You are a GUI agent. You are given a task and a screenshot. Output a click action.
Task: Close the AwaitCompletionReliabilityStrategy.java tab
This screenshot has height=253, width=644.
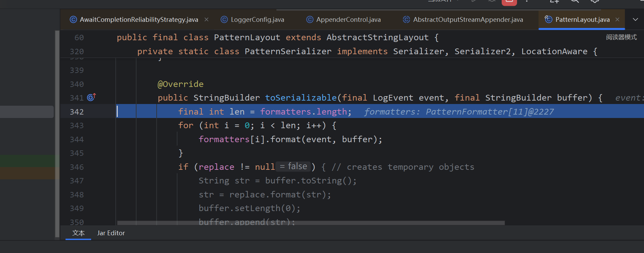(x=206, y=19)
